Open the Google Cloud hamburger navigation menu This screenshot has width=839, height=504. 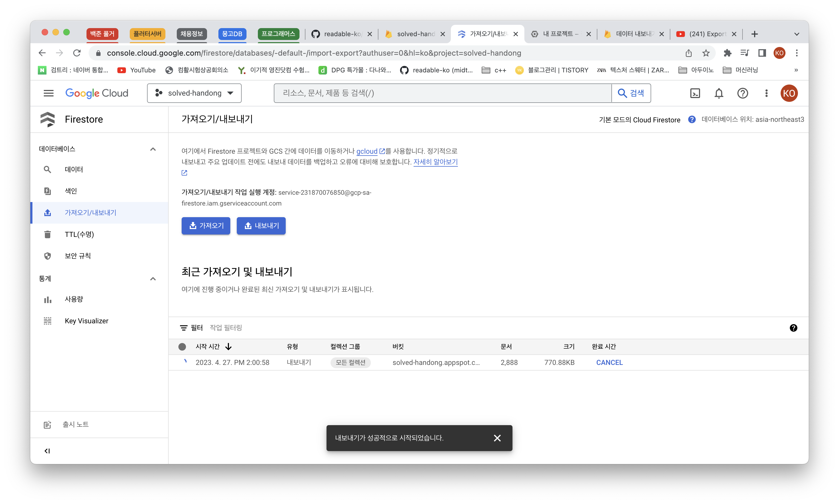[x=49, y=93]
